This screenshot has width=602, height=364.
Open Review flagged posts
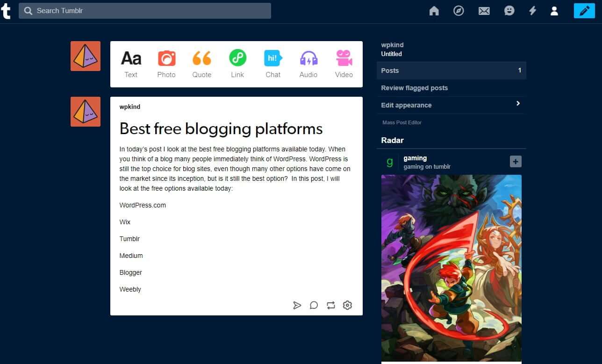pos(414,87)
